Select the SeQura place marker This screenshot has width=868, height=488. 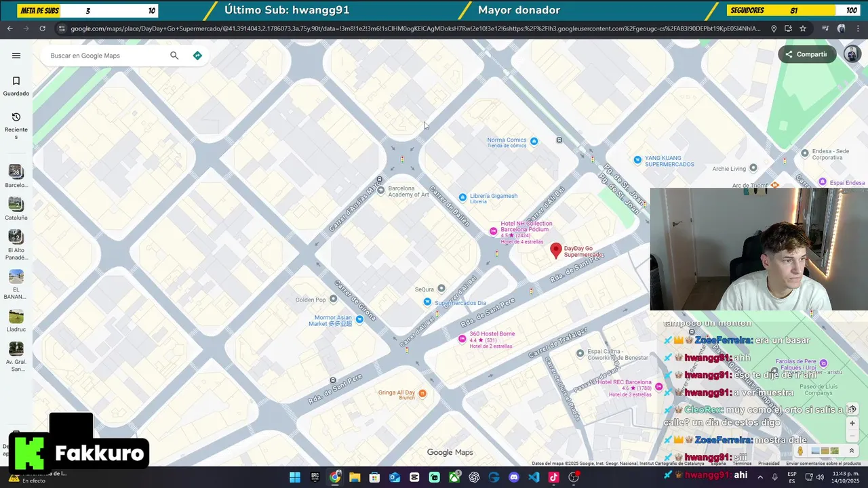(441, 289)
